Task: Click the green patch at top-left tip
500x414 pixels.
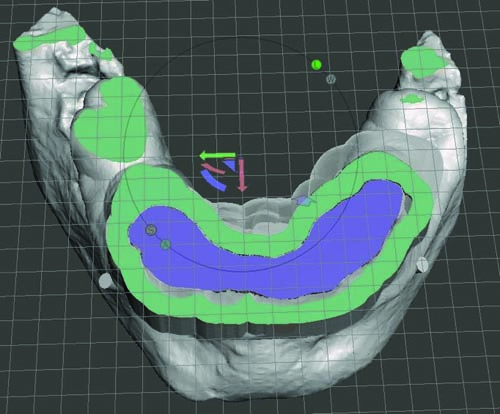Action: click(x=50, y=38)
